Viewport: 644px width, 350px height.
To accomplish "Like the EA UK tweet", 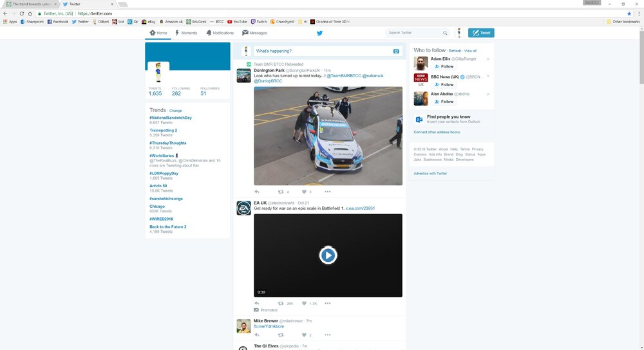I will point(305,303).
